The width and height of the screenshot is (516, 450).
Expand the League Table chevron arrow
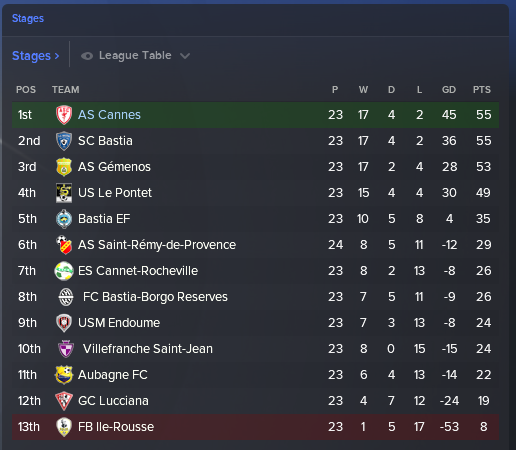(185, 56)
